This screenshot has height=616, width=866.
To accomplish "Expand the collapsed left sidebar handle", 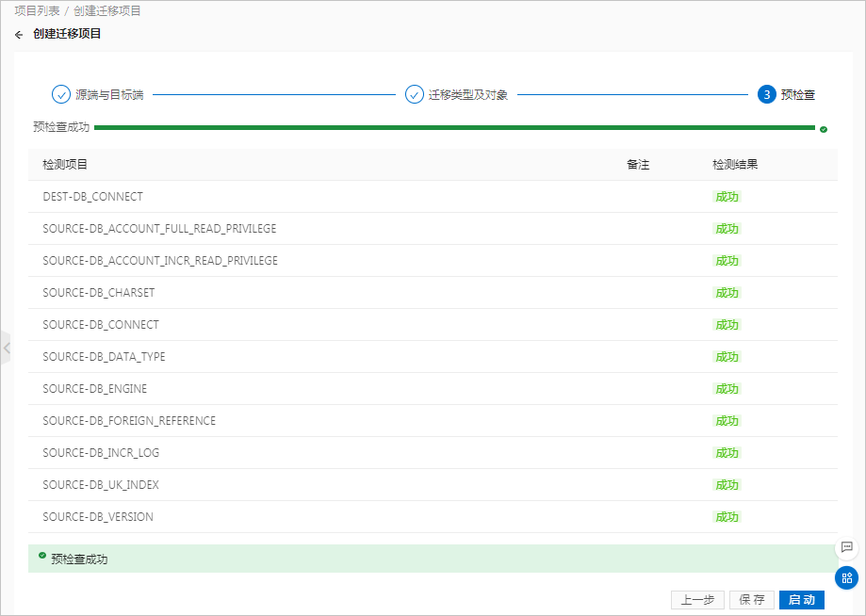I will (x=6, y=348).
